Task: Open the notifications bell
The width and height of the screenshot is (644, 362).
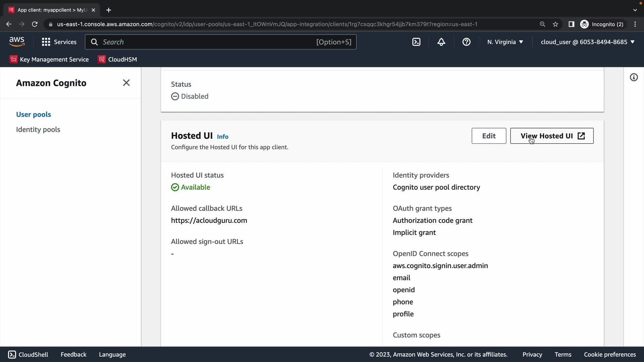Action: pyautogui.click(x=441, y=42)
